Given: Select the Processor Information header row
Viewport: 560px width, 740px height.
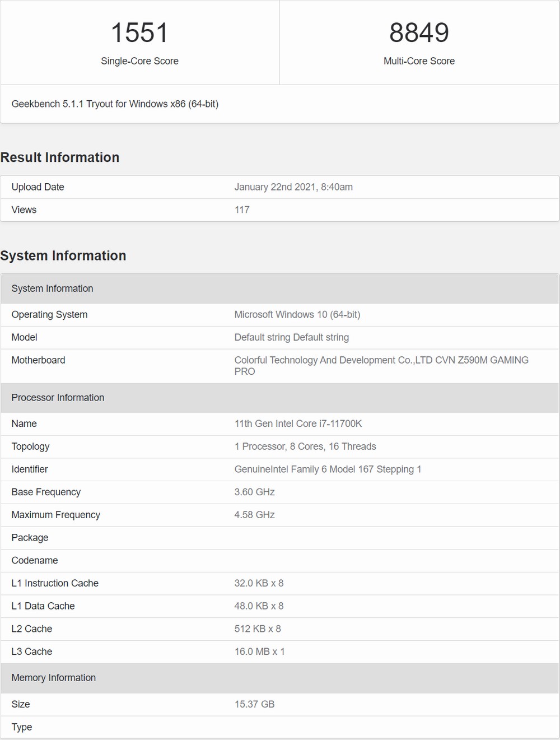Looking at the screenshot, I should [x=279, y=398].
